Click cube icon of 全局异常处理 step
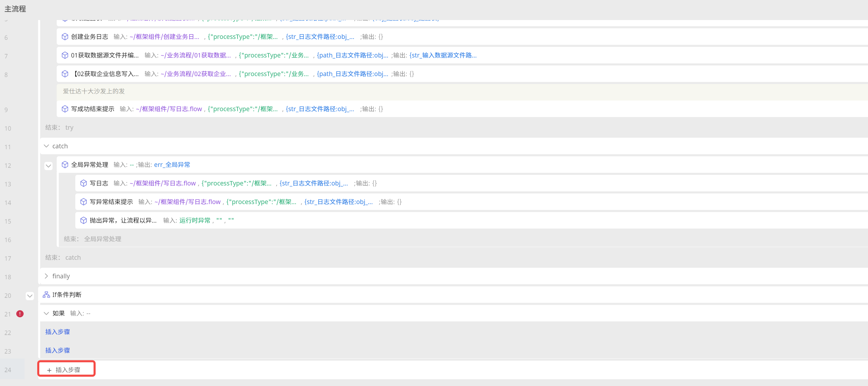This screenshot has height=386, width=868. (x=65, y=165)
